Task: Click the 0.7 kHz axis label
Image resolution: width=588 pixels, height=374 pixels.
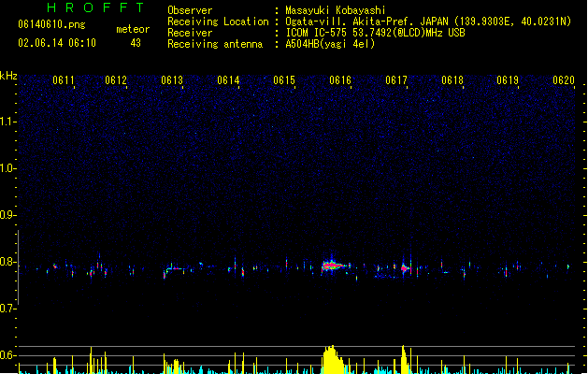Action: pos(7,309)
